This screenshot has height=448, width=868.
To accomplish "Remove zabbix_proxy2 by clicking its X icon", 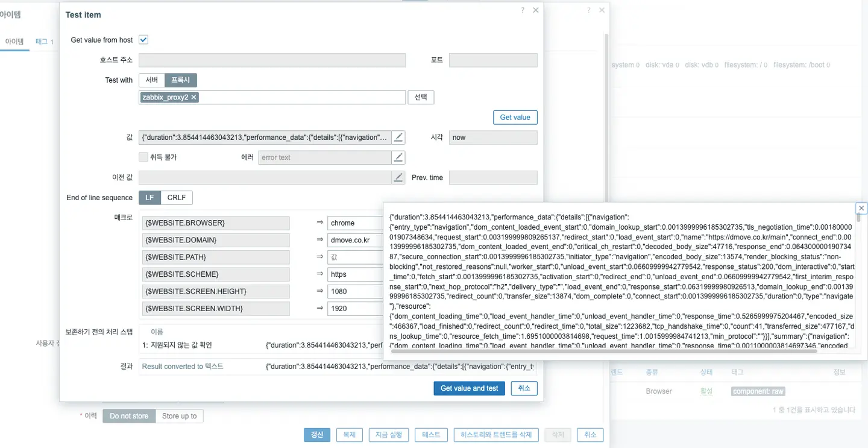I will [193, 96].
